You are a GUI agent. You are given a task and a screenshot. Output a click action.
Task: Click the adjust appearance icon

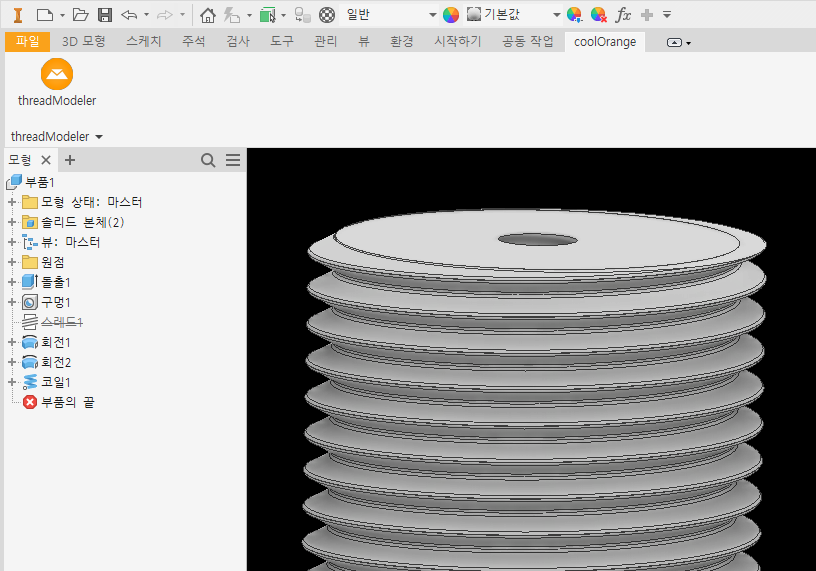click(575, 15)
